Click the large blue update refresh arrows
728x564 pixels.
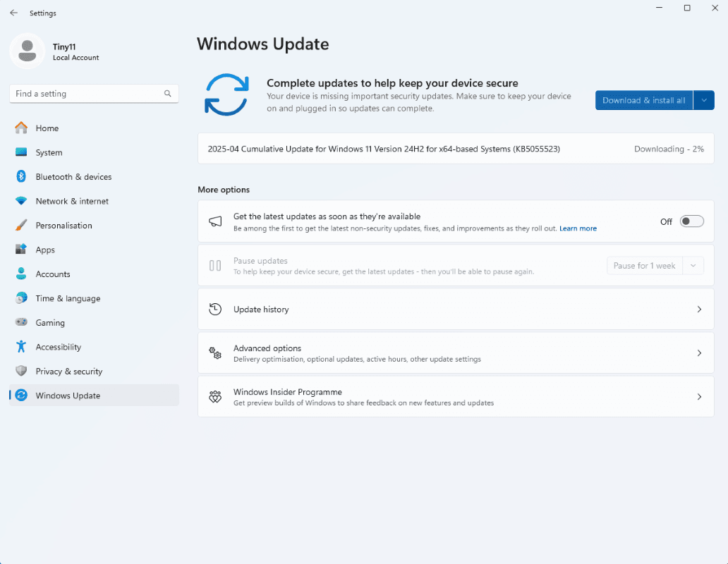226,94
